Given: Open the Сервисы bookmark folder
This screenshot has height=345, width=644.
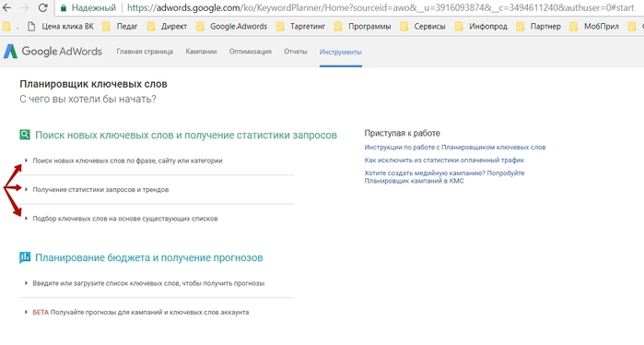Looking at the screenshot, I should (x=423, y=27).
